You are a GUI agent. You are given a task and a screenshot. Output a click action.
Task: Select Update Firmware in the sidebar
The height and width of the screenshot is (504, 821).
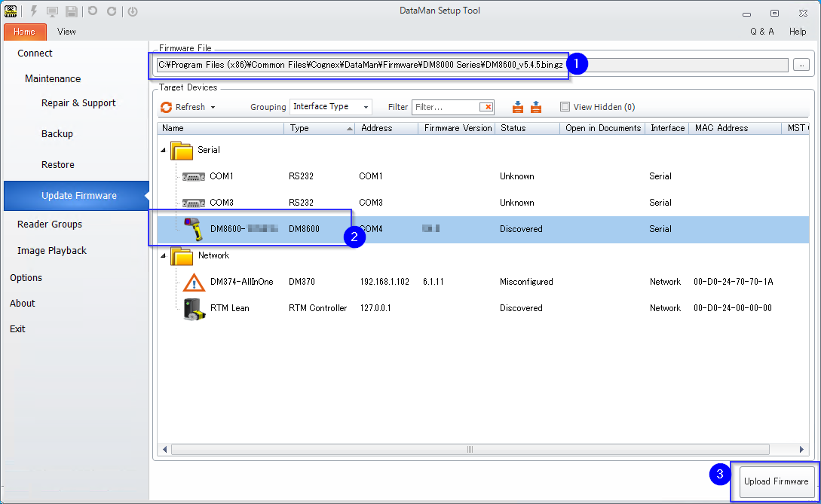tap(76, 196)
